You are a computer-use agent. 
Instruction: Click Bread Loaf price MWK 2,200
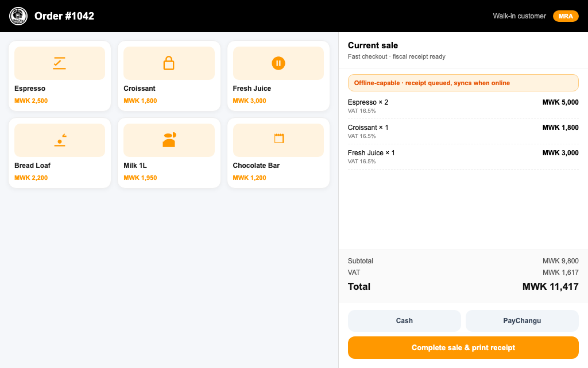click(x=31, y=178)
